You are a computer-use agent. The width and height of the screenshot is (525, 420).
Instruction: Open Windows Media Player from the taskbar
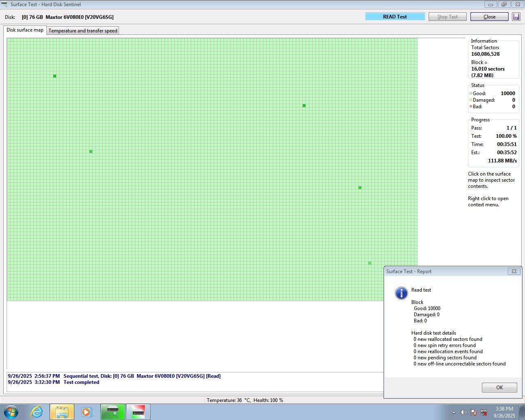87,412
